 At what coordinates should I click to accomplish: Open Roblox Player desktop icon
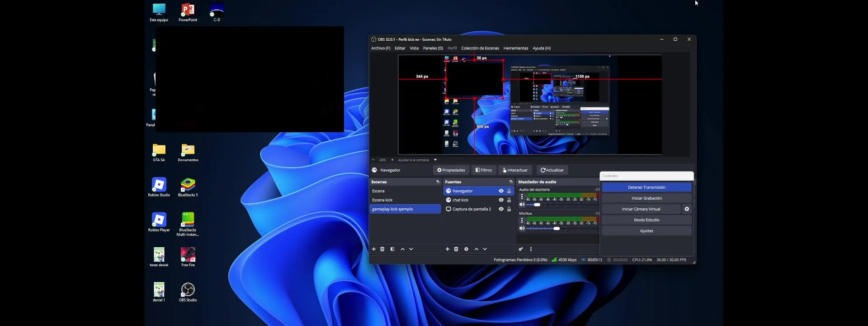pos(159,222)
